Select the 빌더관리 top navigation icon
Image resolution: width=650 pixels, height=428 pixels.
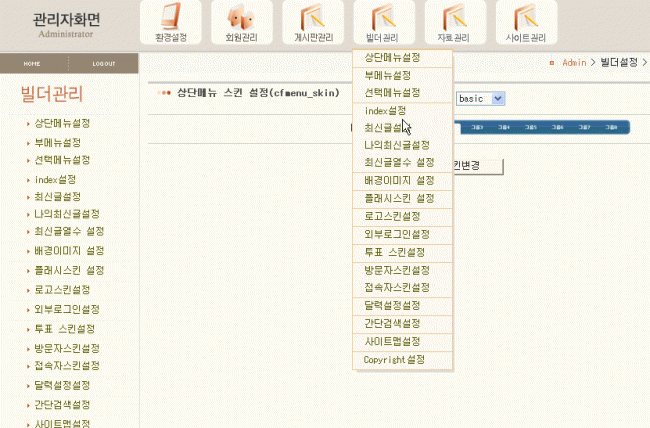click(383, 24)
